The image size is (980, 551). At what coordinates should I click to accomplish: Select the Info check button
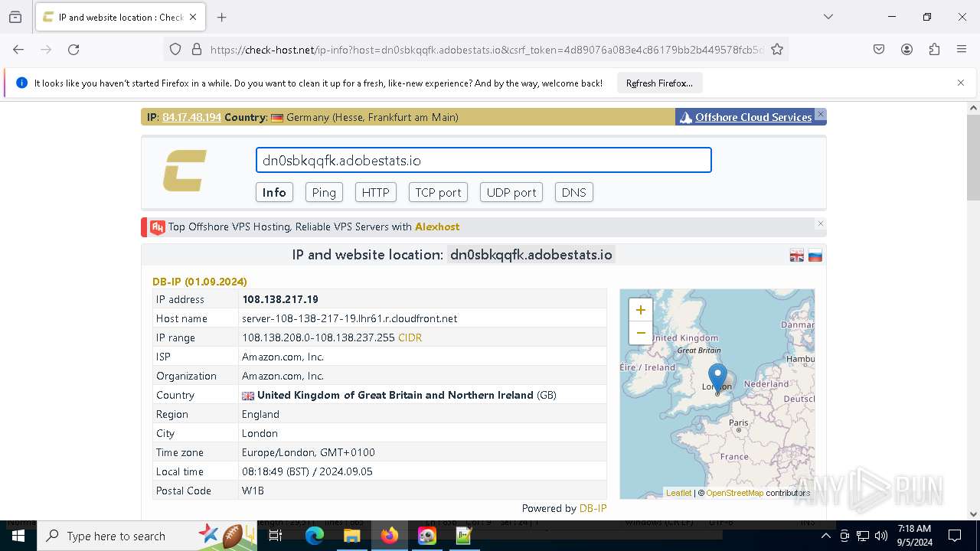tap(274, 192)
